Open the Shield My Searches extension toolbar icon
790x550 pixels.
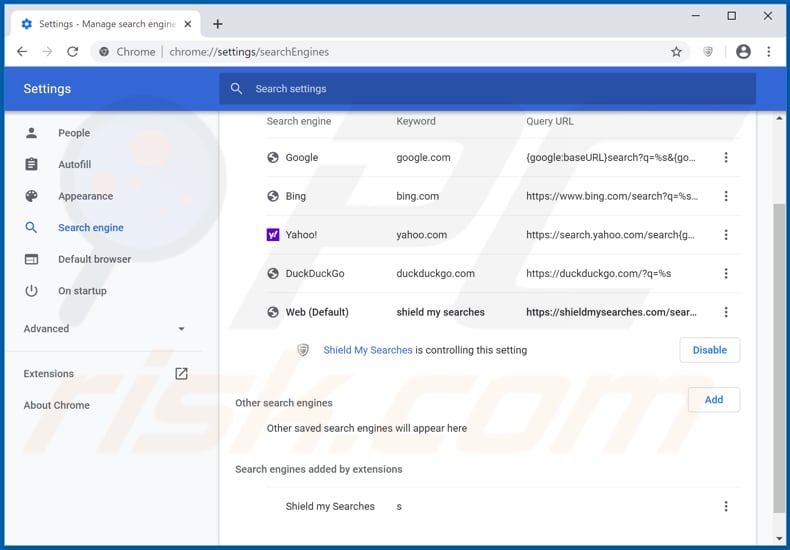coord(708,51)
